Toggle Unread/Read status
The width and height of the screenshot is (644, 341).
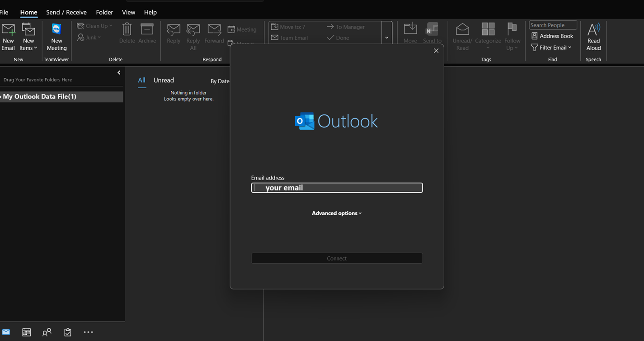462,37
